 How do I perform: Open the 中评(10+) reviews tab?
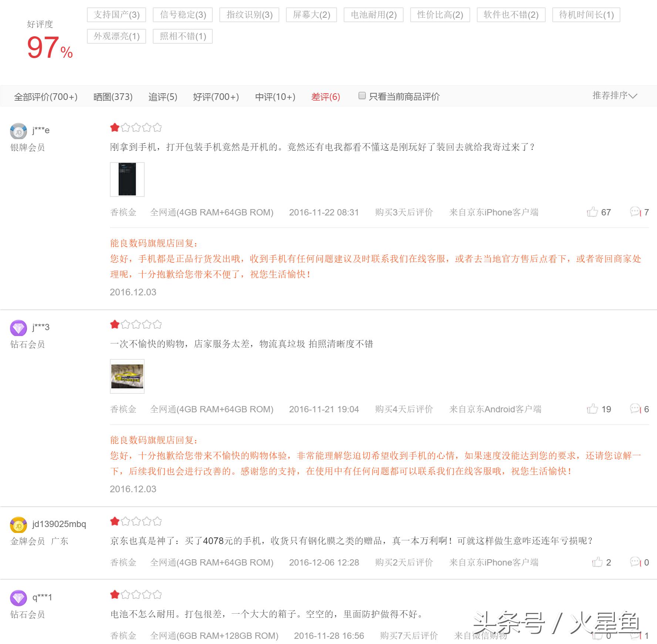pos(274,96)
